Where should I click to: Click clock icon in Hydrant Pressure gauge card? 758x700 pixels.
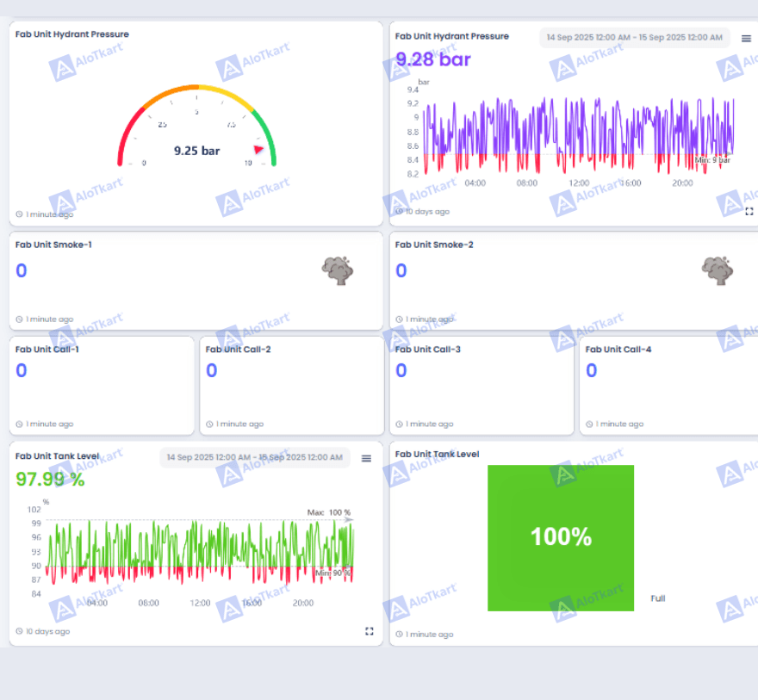pyautogui.click(x=20, y=214)
